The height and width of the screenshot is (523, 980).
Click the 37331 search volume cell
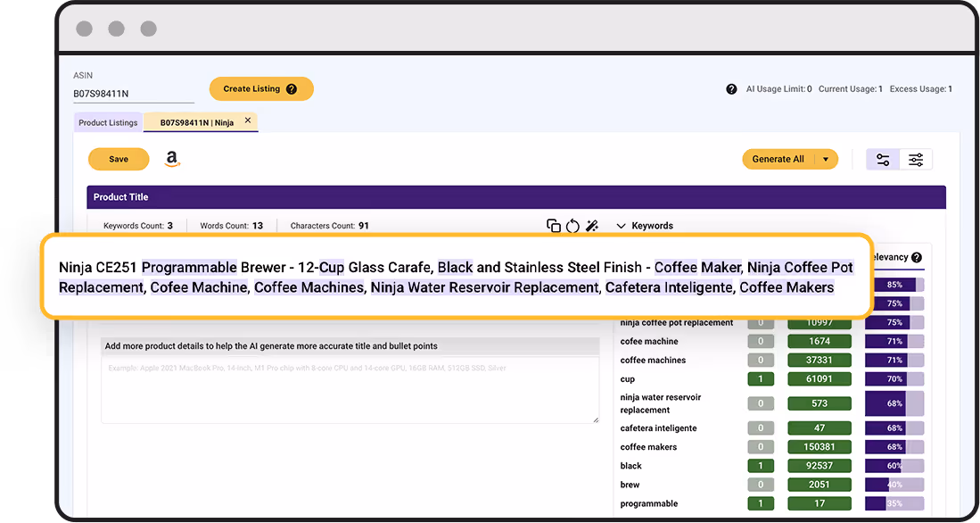tap(819, 361)
